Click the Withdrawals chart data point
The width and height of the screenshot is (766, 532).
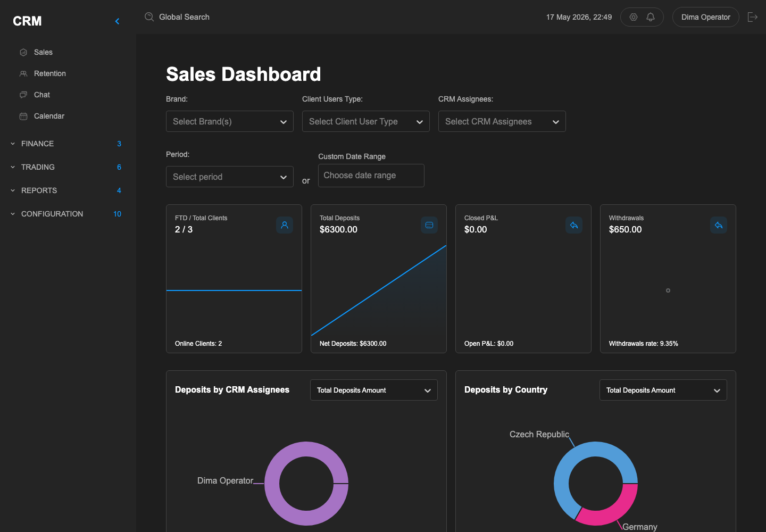pyautogui.click(x=668, y=290)
